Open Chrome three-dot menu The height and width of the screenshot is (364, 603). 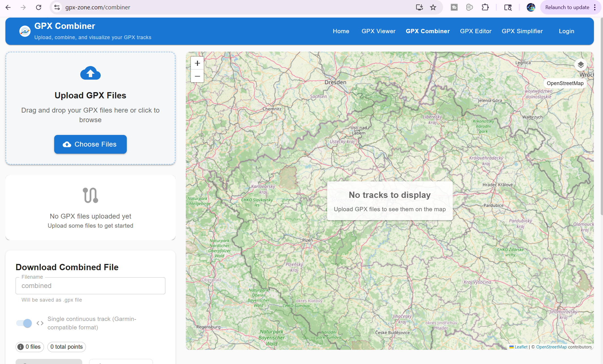click(595, 7)
